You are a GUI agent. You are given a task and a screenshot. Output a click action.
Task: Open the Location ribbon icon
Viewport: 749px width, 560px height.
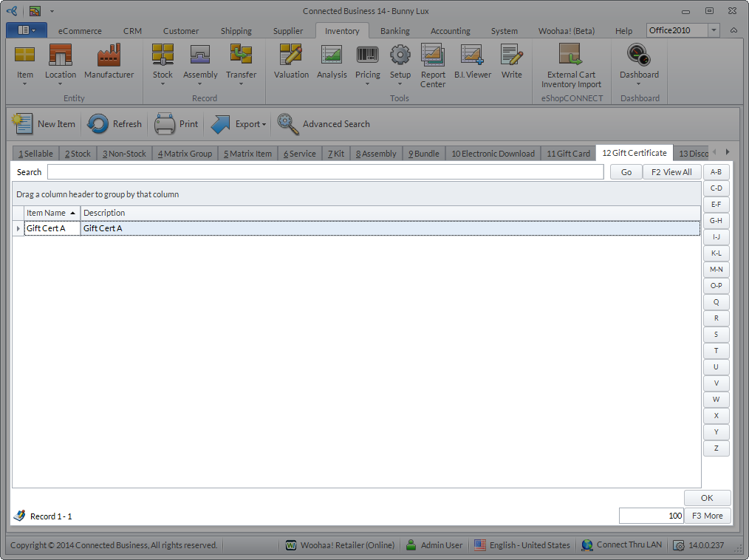pos(60,64)
